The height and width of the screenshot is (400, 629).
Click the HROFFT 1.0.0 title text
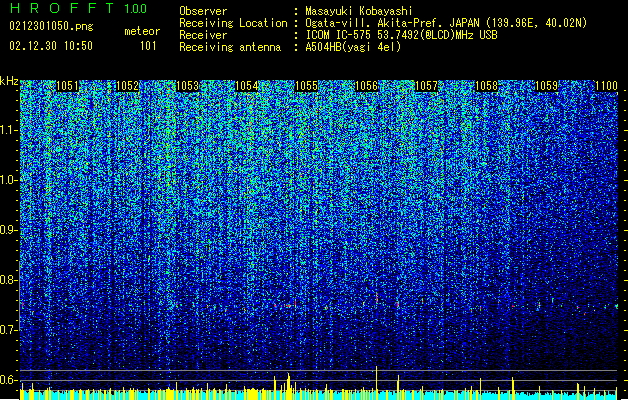point(79,8)
